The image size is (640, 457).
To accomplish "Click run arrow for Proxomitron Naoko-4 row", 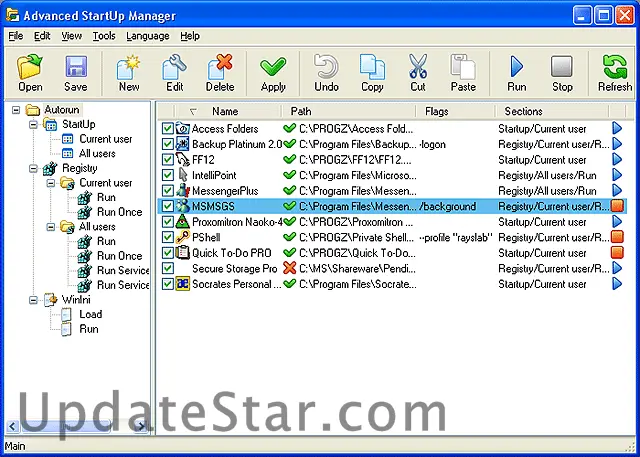I will click(617, 222).
